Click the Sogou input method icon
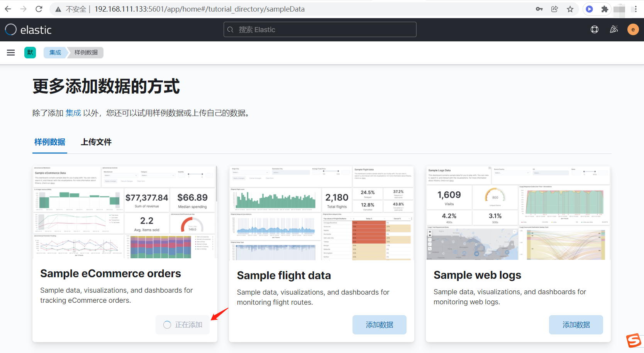The height and width of the screenshot is (353, 644). coord(634,341)
